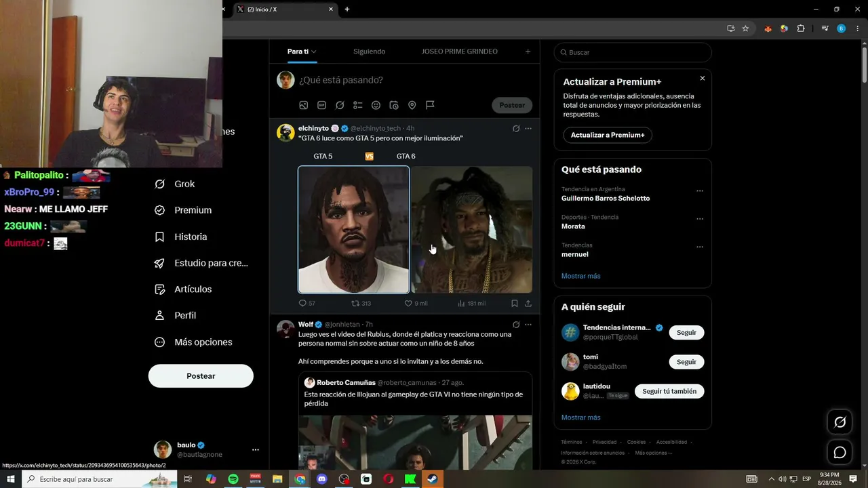Open the Chrome profile avatar B
The width and height of the screenshot is (868, 488).
pyautogui.click(x=842, y=28)
